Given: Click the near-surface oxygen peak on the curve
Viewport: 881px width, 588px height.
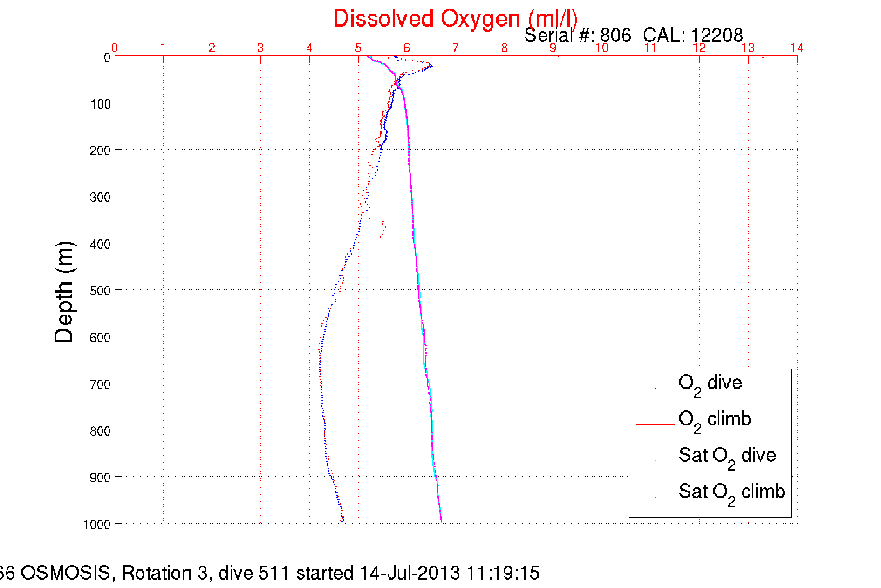Looking at the screenshot, I should tap(431, 66).
